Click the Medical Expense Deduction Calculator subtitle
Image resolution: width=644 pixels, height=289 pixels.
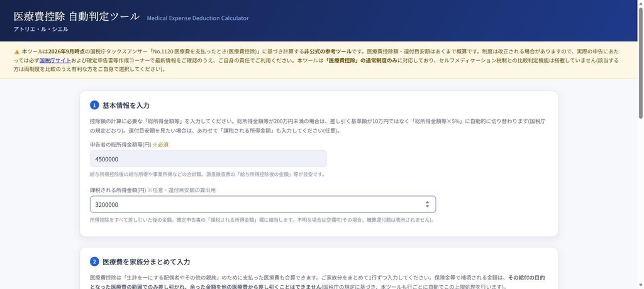click(x=197, y=18)
